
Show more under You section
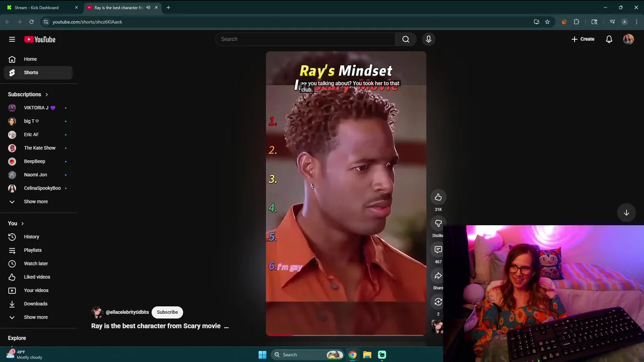pyautogui.click(x=38, y=317)
